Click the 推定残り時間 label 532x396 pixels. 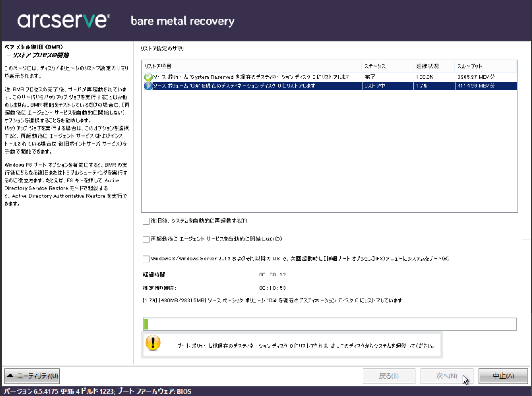pos(160,288)
